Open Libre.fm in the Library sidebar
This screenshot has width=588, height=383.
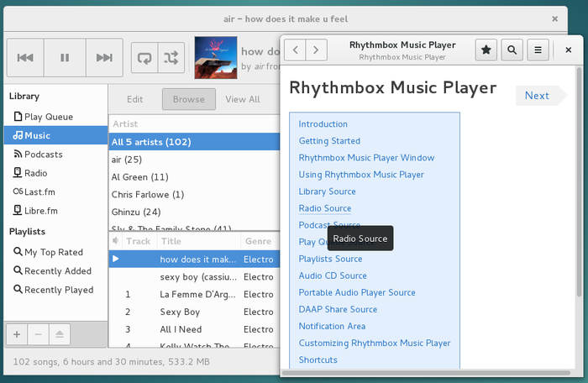point(55,211)
